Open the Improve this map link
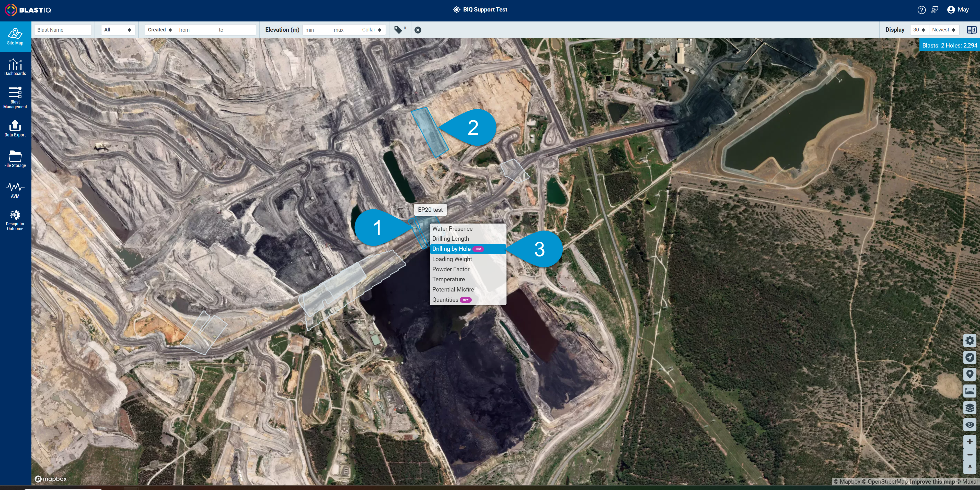Screen dimensions: 980x490 coord(932,482)
